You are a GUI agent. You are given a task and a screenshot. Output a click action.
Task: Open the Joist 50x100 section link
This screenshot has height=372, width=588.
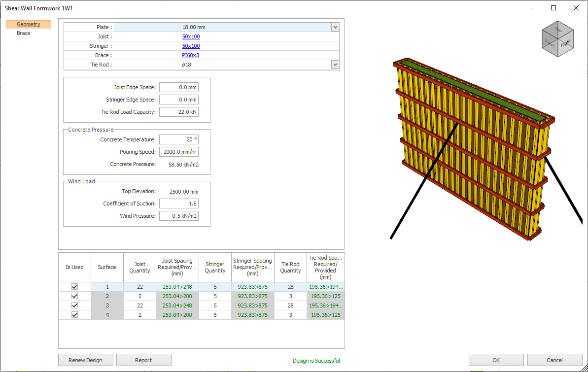pos(191,36)
